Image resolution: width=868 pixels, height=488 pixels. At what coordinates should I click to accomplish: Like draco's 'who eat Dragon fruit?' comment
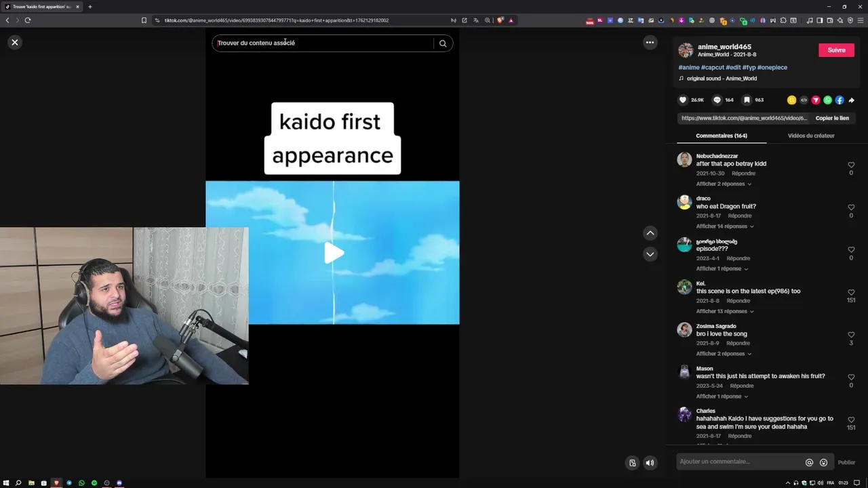click(851, 207)
